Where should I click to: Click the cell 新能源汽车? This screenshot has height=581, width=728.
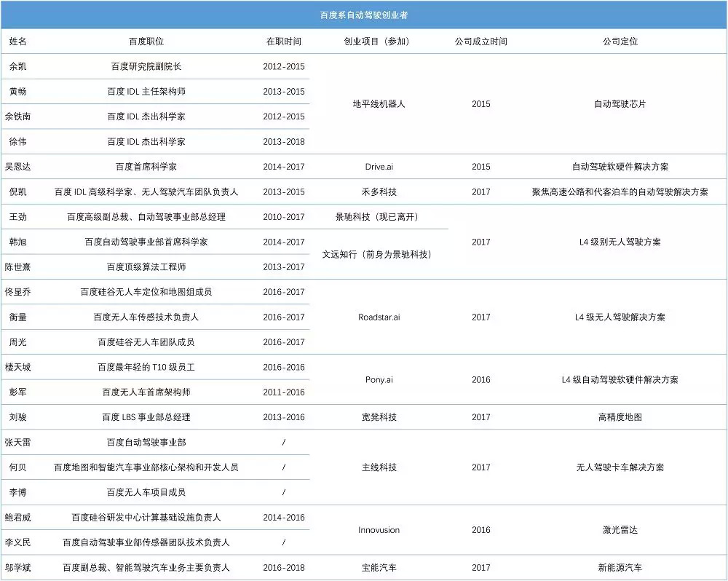point(620,568)
